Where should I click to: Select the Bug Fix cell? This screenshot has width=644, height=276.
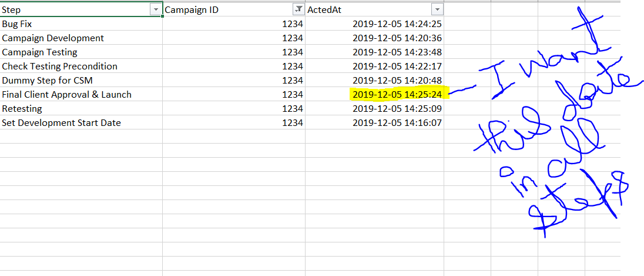point(81,24)
